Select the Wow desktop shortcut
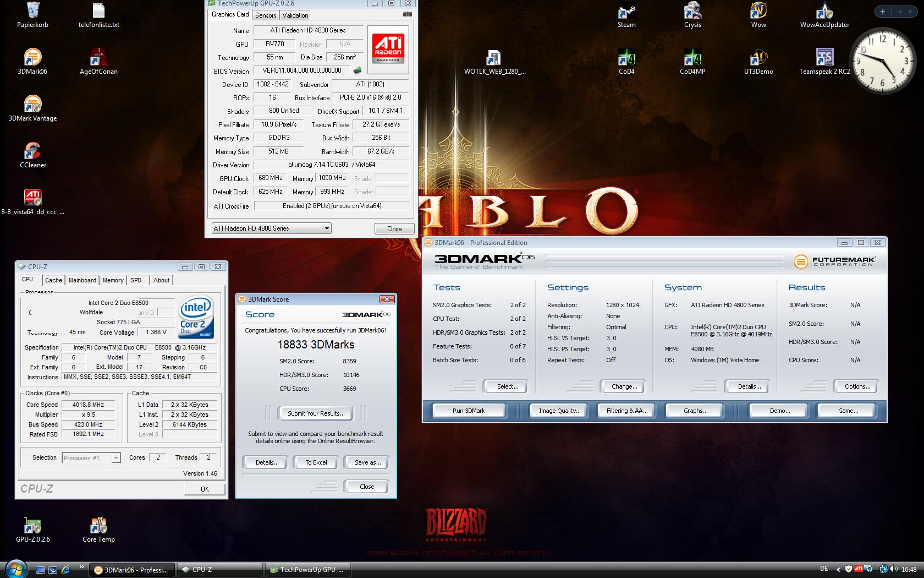924x578 pixels. pos(758,15)
